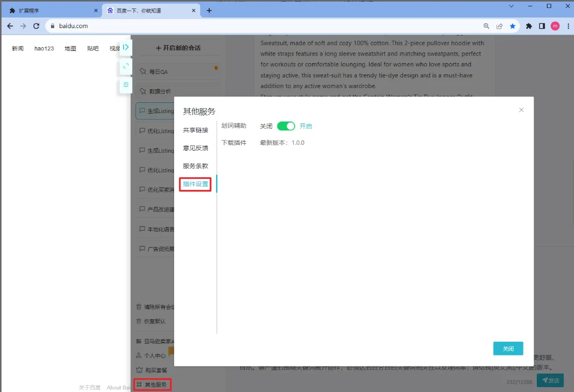The height and width of the screenshot is (392, 574).
Task: Click 其他服务 grid icon in sidebar
Action: coord(139,385)
